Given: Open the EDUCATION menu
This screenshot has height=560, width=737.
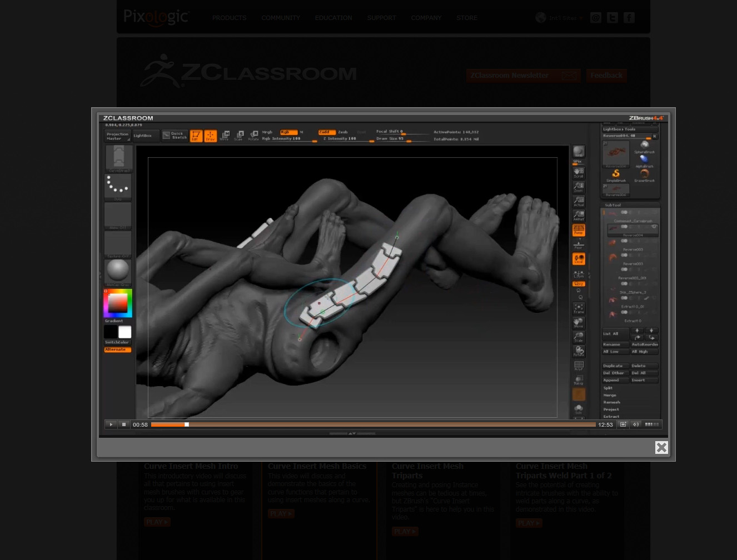Looking at the screenshot, I should pos(333,18).
